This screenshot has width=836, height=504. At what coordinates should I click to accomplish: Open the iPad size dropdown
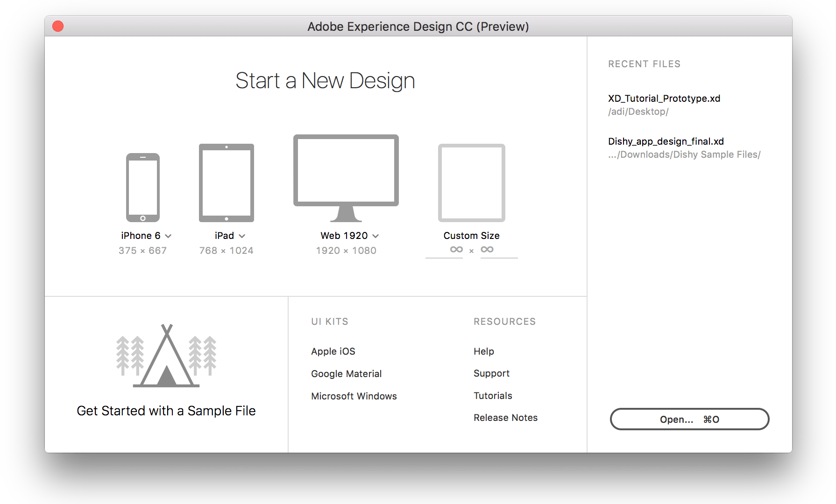click(243, 236)
